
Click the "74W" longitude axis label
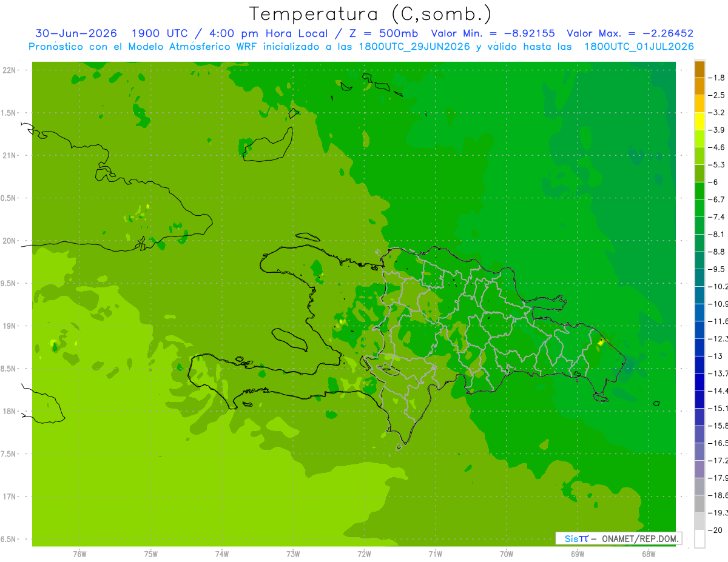[x=222, y=554]
